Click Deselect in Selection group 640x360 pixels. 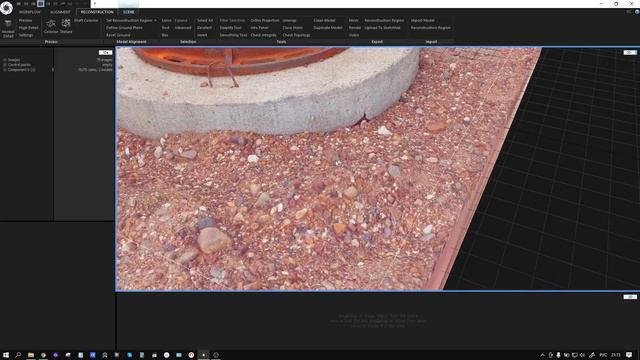pyautogui.click(x=204, y=28)
